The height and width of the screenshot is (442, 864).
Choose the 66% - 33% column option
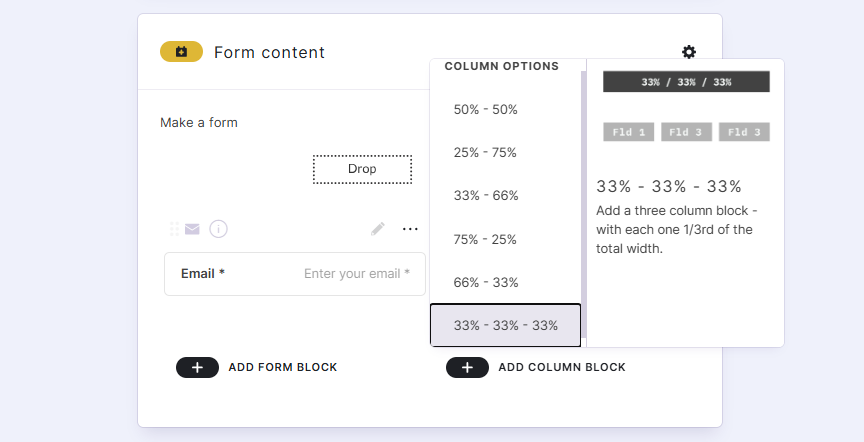point(486,282)
